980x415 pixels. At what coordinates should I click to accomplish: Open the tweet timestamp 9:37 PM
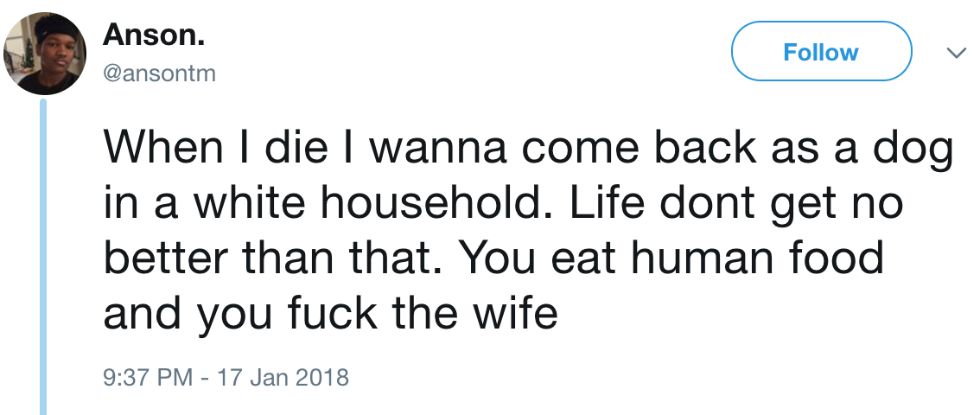pyautogui.click(x=148, y=378)
